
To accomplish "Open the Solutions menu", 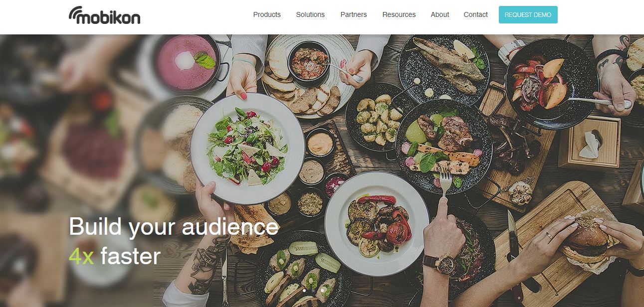I will click(310, 14).
